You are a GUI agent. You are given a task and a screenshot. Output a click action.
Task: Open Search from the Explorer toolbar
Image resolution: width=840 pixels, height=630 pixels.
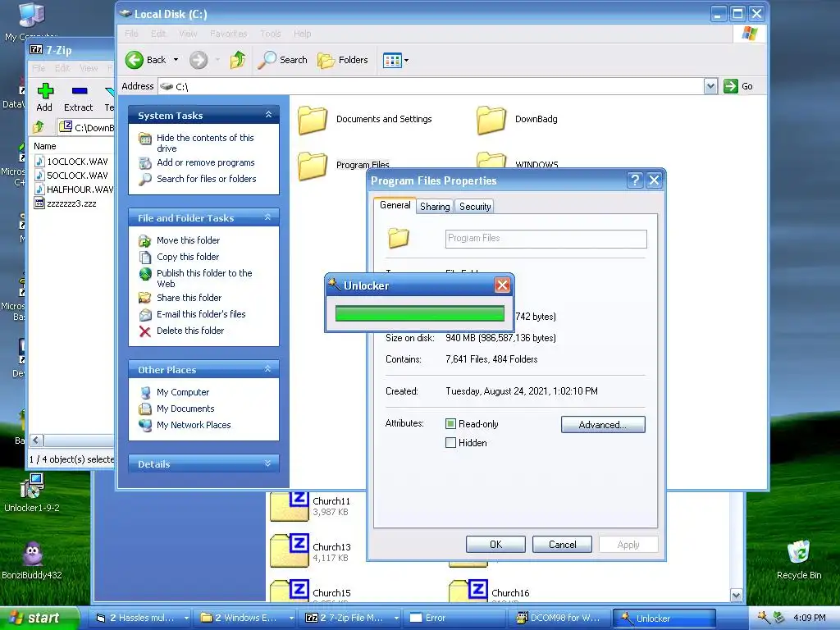click(x=282, y=60)
